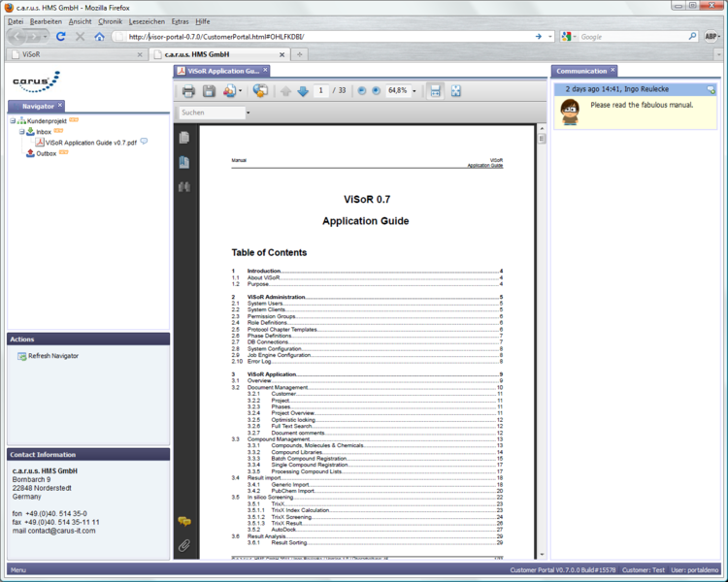The width and height of the screenshot is (728, 582).
Task: Open the Extras menu
Action: [x=181, y=21]
